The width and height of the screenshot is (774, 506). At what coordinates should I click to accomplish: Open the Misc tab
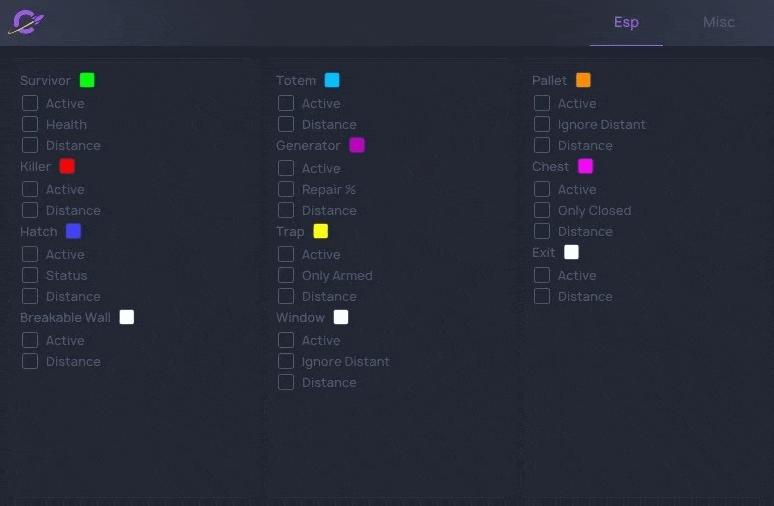point(719,22)
